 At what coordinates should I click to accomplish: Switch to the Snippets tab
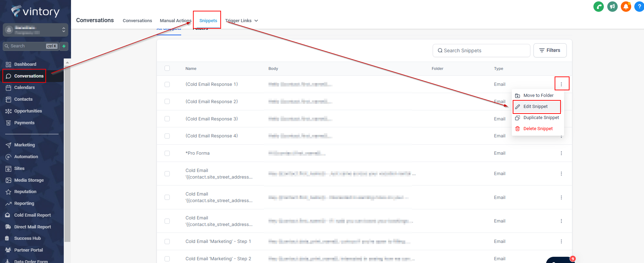(208, 21)
